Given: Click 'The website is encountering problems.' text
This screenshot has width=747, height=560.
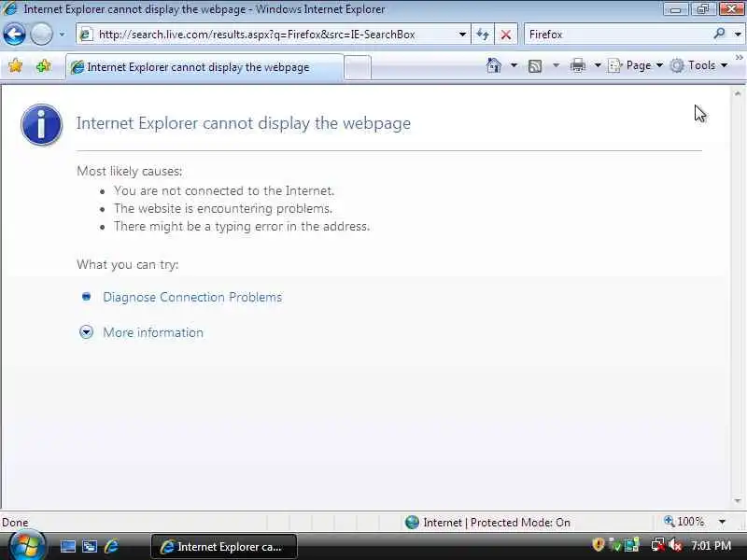Looking at the screenshot, I should click(223, 208).
